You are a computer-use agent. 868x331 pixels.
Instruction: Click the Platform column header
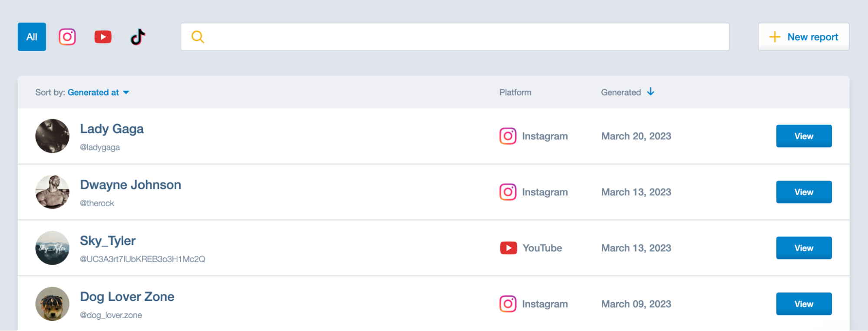(515, 93)
